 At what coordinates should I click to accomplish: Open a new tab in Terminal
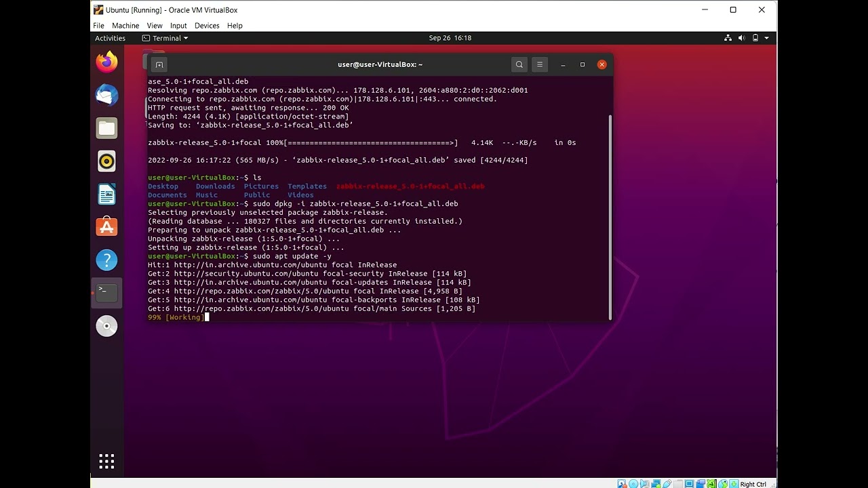[x=159, y=64]
